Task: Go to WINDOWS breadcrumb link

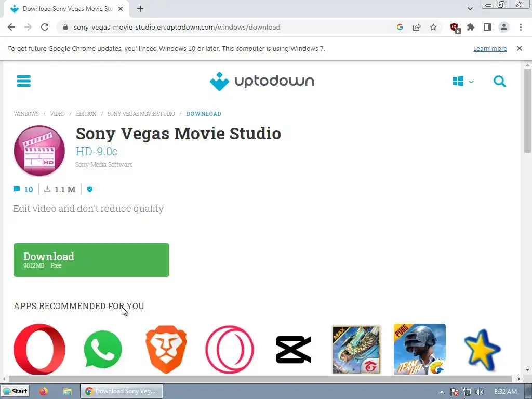Action: pyautogui.click(x=26, y=114)
